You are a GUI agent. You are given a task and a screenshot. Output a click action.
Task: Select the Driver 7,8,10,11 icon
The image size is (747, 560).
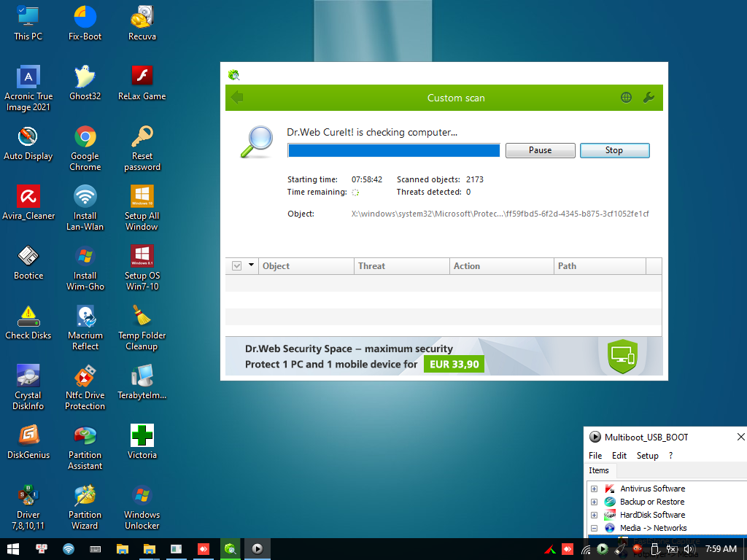click(x=28, y=507)
